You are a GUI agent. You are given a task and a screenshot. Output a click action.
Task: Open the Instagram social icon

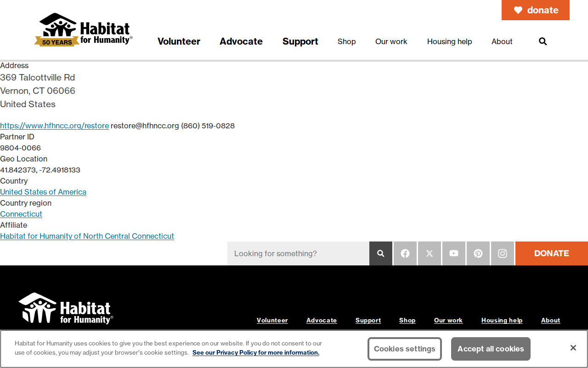coord(503,253)
